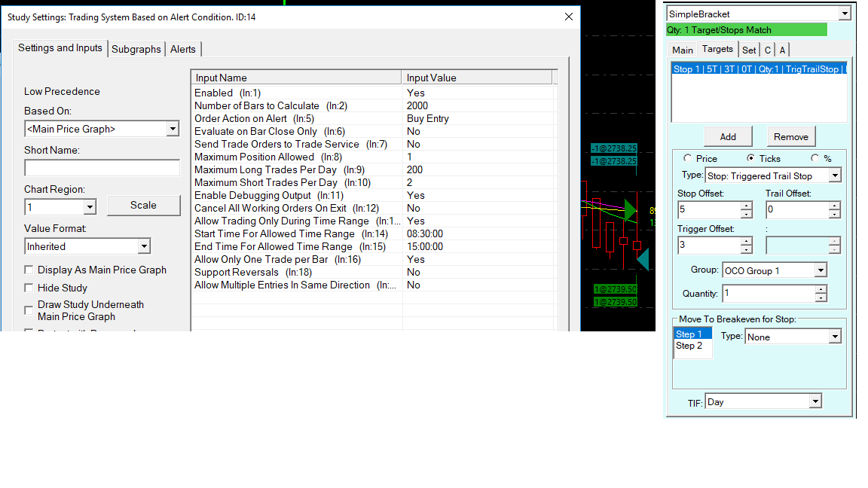Screen dimensions: 868x488
Task: Select the Stop 1 TrigTrailStop list entry
Action: [759, 69]
